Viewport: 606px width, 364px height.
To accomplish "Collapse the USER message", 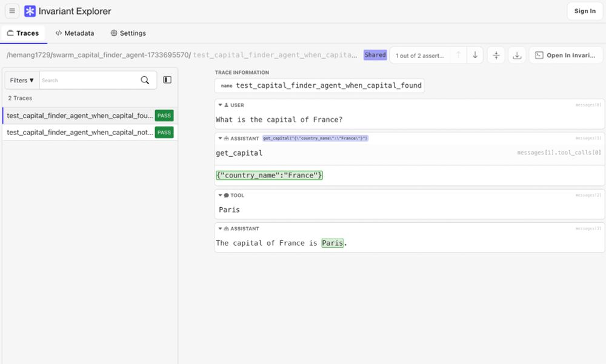I will (x=221, y=105).
